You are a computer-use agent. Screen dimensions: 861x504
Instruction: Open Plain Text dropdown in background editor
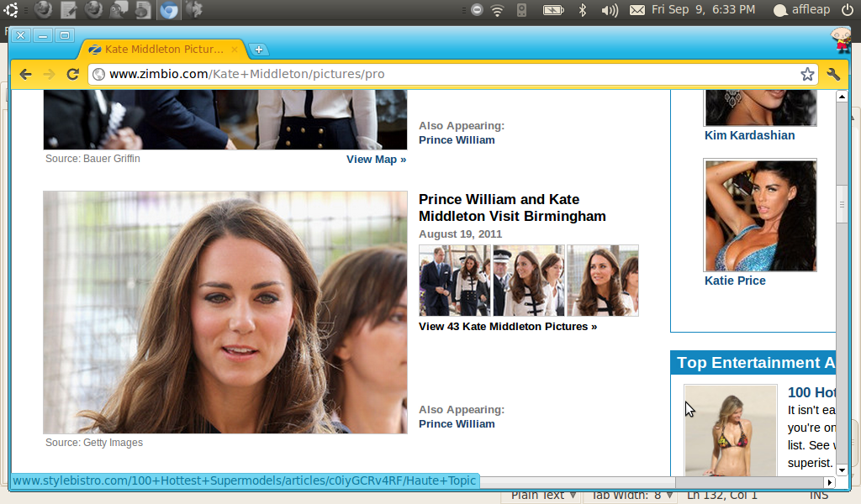[544, 496]
